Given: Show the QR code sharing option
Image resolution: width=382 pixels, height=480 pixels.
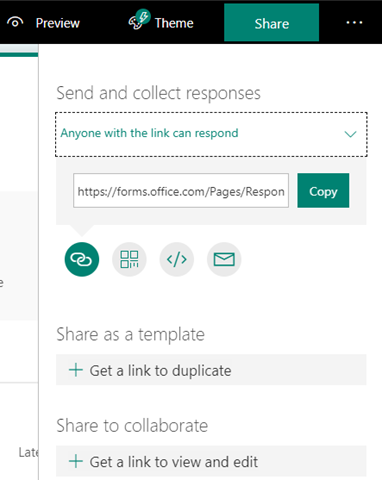Looking at the screenshot, I should 129,259.
